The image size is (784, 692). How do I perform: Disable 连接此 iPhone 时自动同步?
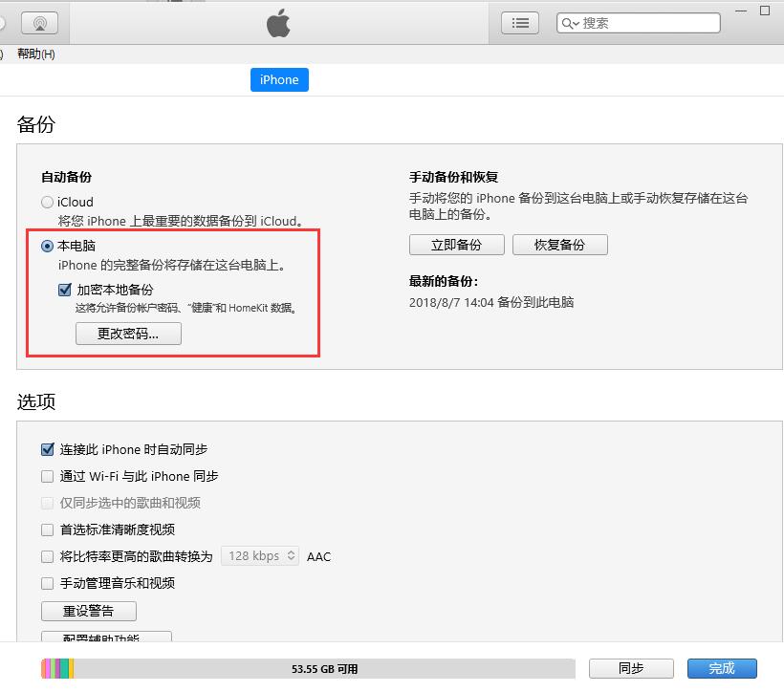[47, 449]
